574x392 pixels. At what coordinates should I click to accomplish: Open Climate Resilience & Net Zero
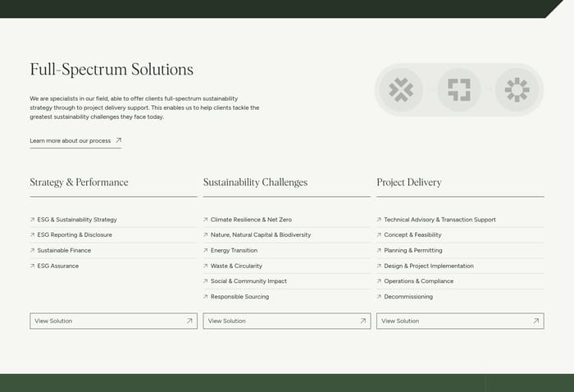click(x=251, y=220)
